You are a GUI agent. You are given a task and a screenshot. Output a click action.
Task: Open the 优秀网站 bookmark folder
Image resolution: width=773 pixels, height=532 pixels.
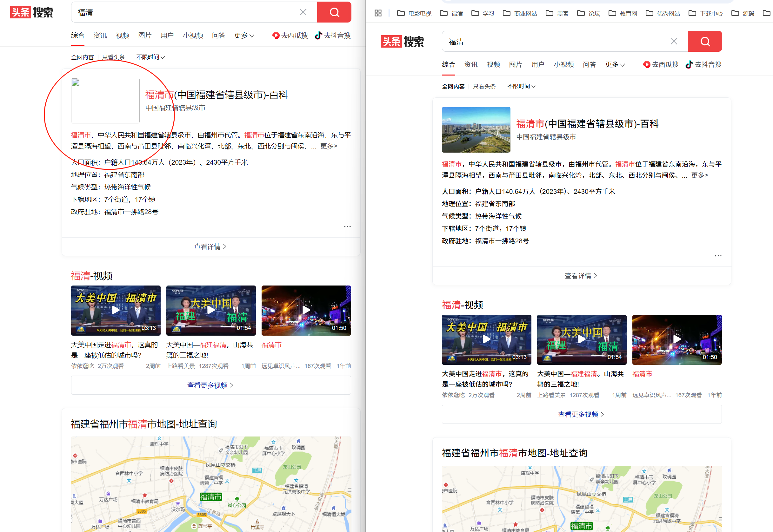tap(663, 13)
